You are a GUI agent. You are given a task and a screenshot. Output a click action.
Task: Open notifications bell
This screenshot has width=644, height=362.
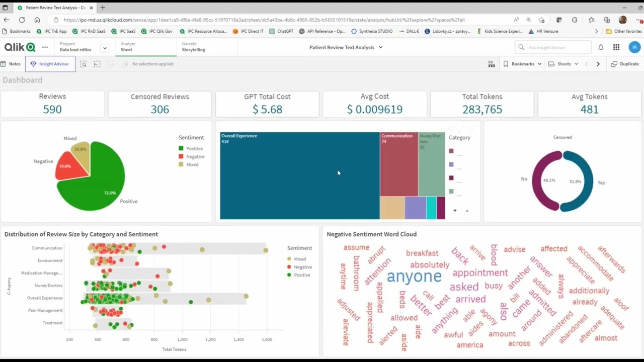tap(601, 47)
